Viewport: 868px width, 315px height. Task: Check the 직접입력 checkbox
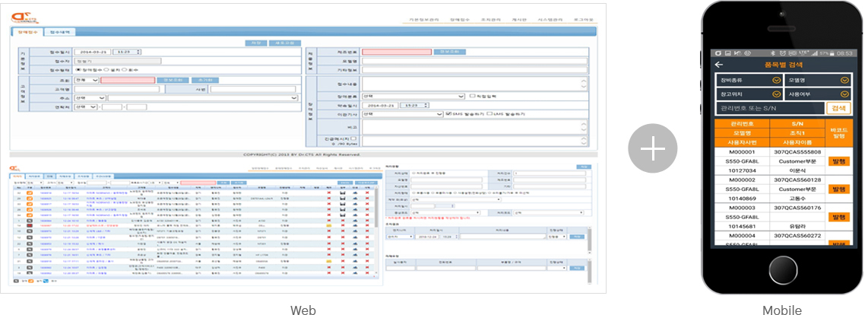[x=472, y=97]
